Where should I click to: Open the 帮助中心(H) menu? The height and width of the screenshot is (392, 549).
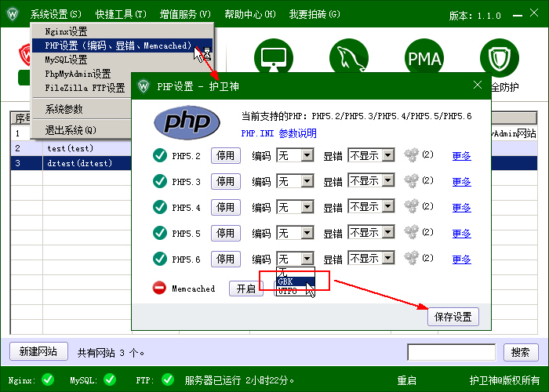250,14
